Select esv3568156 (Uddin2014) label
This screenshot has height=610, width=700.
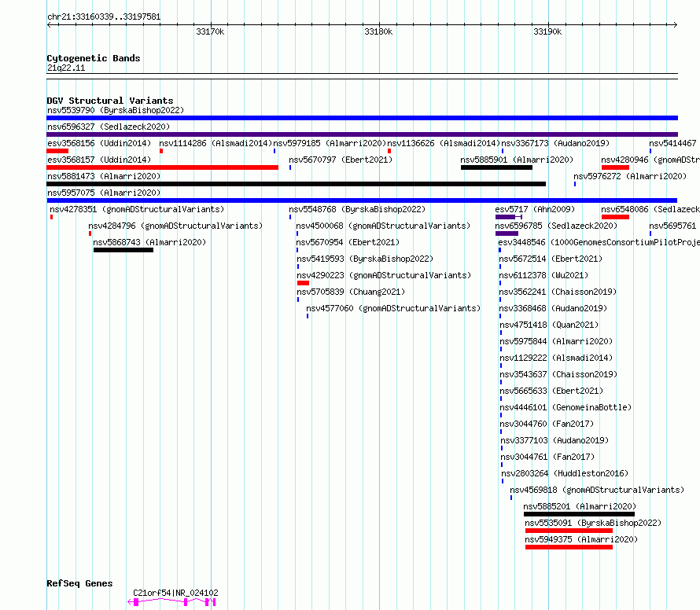(x=99, y=143)
